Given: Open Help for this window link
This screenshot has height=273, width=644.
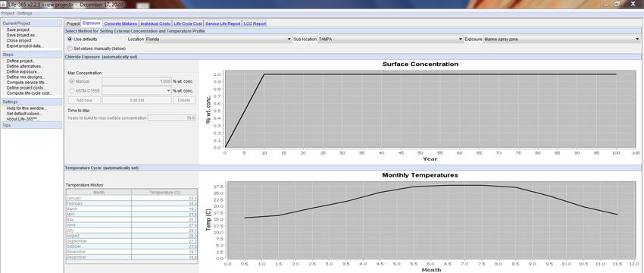Looking at the screenshot, I should tap(27, 108).
